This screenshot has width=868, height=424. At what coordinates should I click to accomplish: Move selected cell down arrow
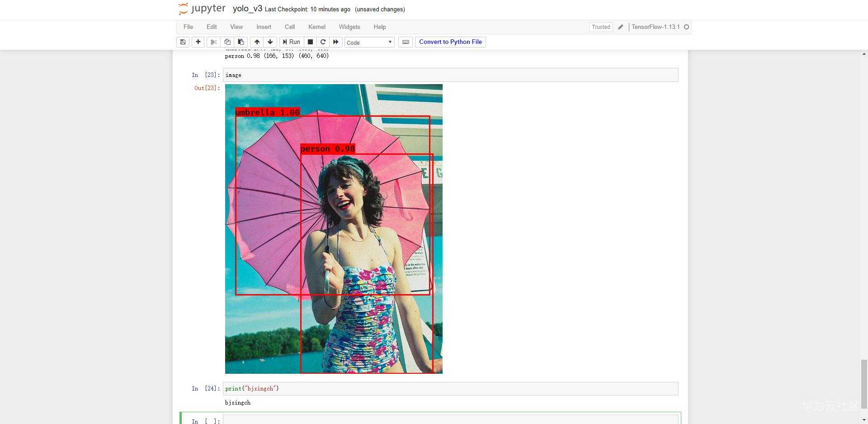(270, 42)
